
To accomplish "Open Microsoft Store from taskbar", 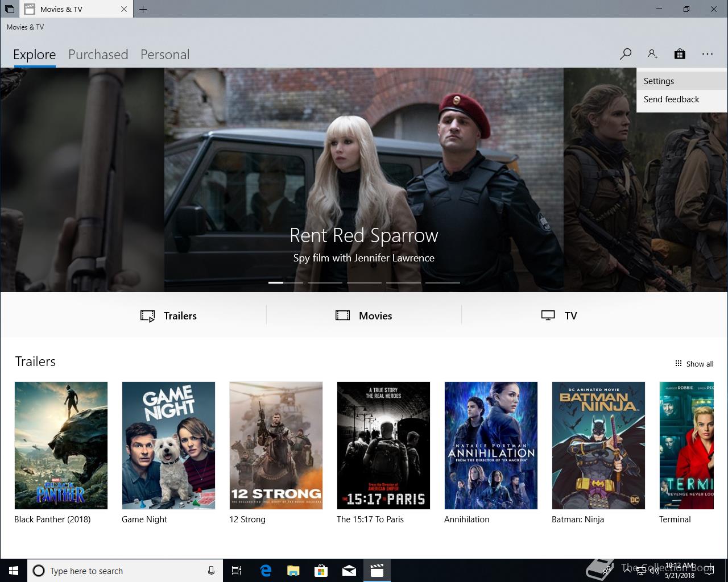I will tap(321, 571).
